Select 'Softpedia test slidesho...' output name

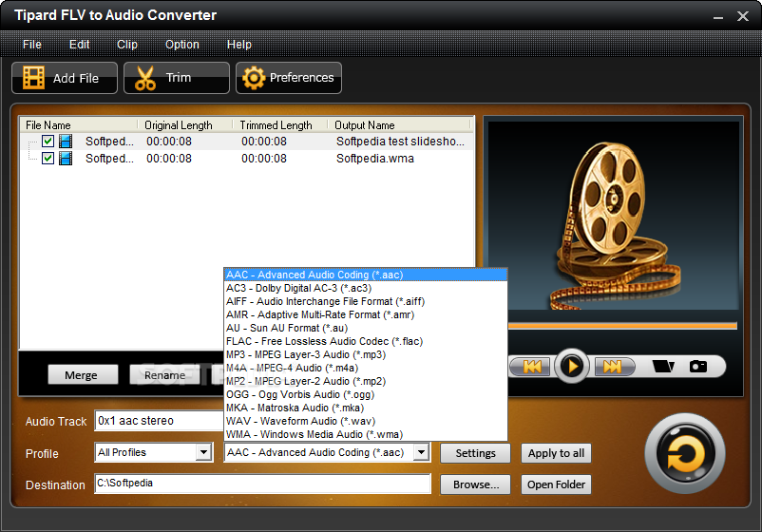pos(400,142)
